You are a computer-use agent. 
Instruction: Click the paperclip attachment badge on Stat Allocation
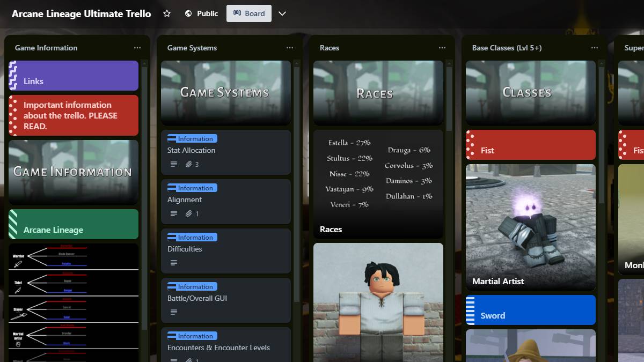pos(191,164)
